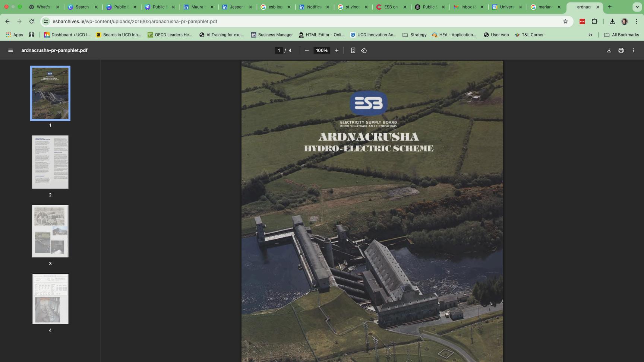This screenshot has height=362, width=644.
Task: Open AI Training for exe bookmark
Action: tap(221, 35)
